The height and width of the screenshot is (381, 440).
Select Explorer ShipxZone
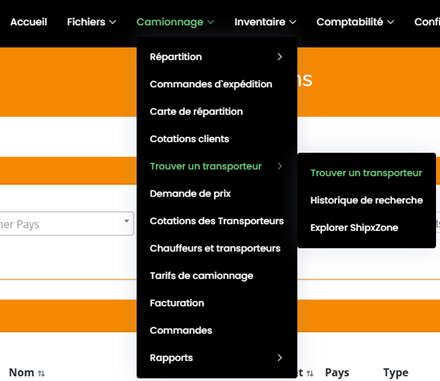tap(354, 228)
